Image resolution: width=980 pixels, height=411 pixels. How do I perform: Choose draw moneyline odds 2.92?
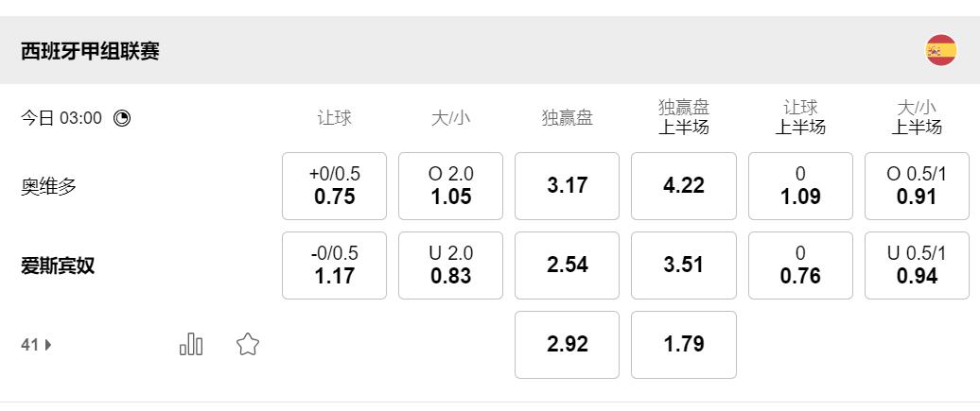[x=567, y=345]
